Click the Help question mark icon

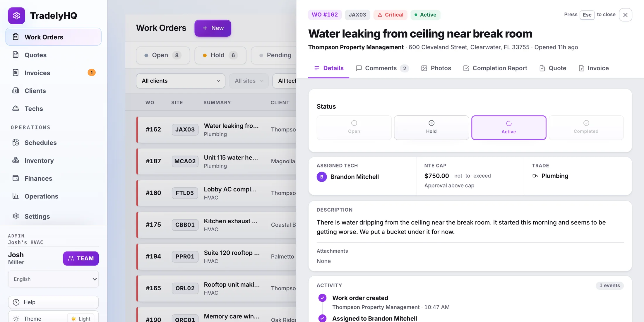coord(16,302)
